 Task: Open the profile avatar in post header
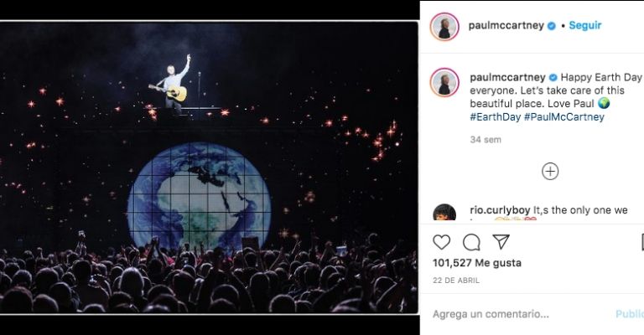444,26
